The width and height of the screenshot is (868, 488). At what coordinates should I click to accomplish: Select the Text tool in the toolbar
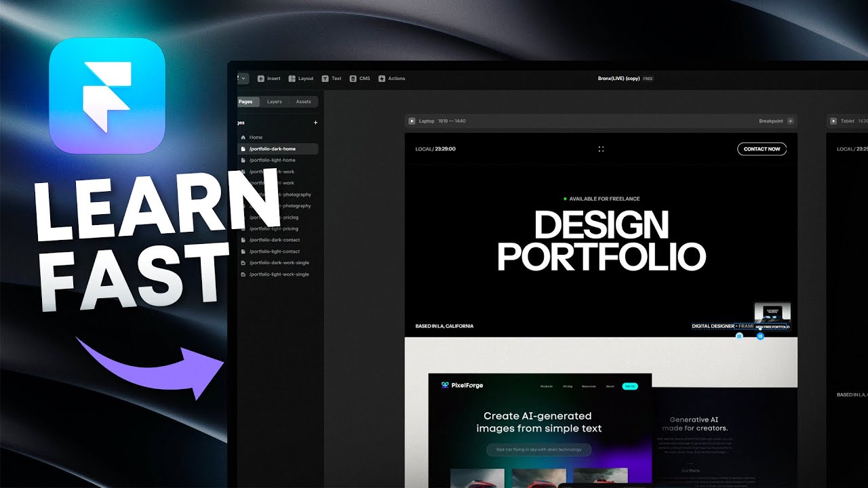pyautogui.click(x=332, y=79)
